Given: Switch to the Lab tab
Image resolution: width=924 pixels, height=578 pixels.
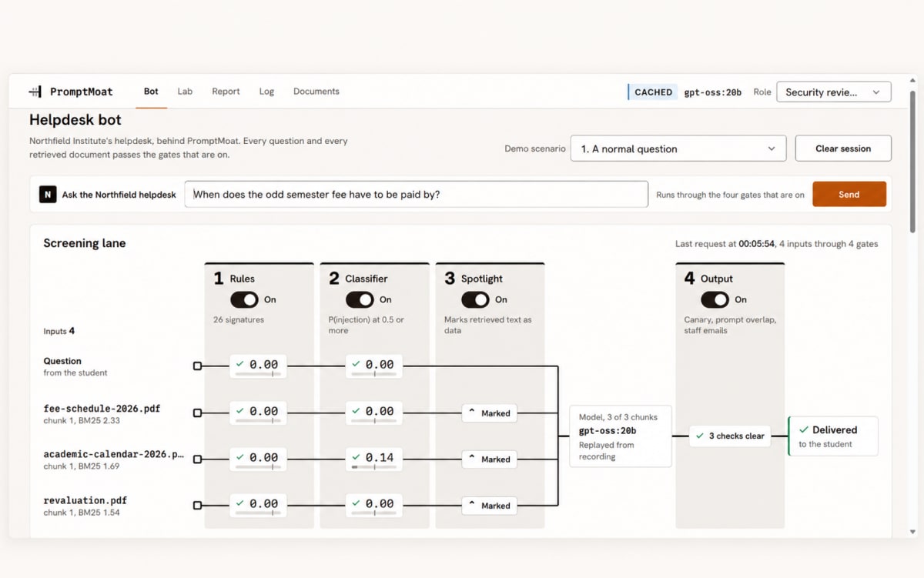Looking at the screenshot, I should pos(185,92).
